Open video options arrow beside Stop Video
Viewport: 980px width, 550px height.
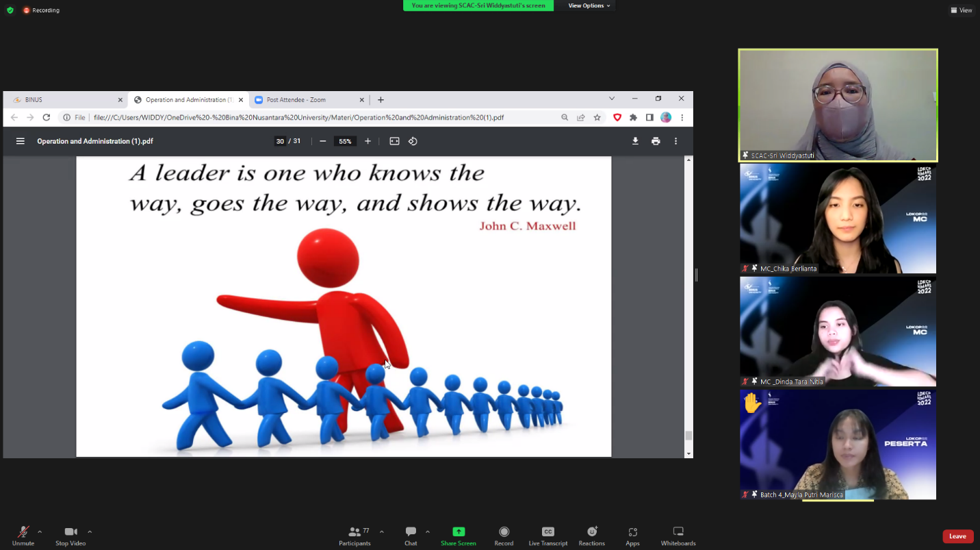coord(90,532)
